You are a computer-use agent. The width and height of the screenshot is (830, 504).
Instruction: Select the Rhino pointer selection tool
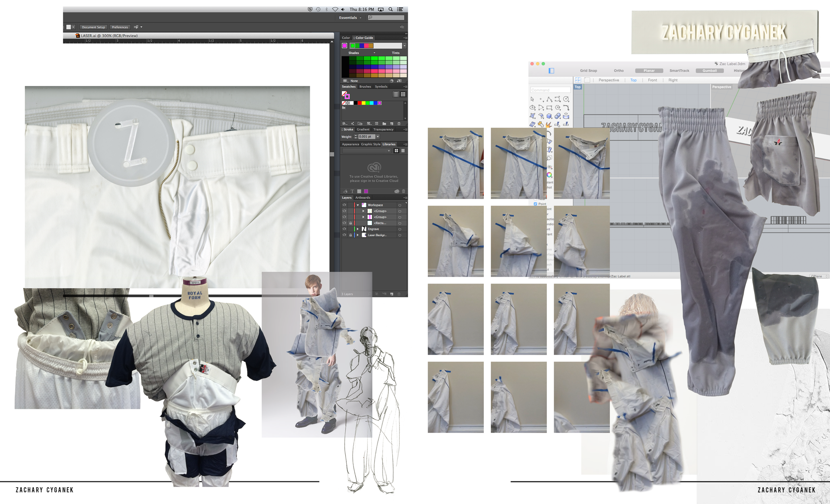[532, 99]
